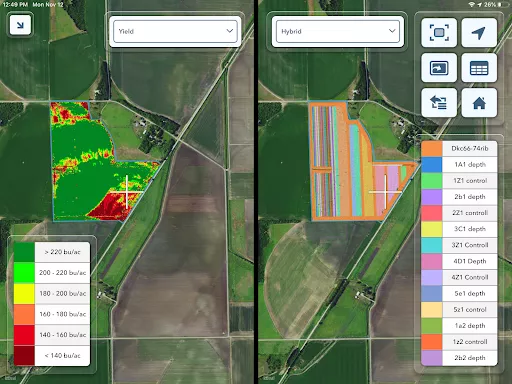Tap the collapse arrow icon in the corner
The width and height of the screenshot is (512, 384).
pyautogui.click(x=20, y=25)
